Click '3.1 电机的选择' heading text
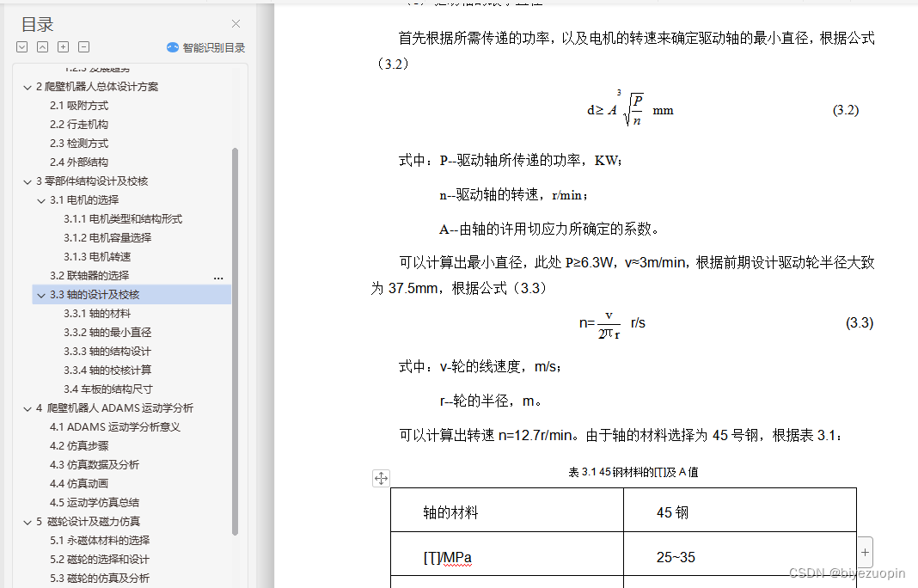Screen dimensions: 918x588 (x=84, y=199)
